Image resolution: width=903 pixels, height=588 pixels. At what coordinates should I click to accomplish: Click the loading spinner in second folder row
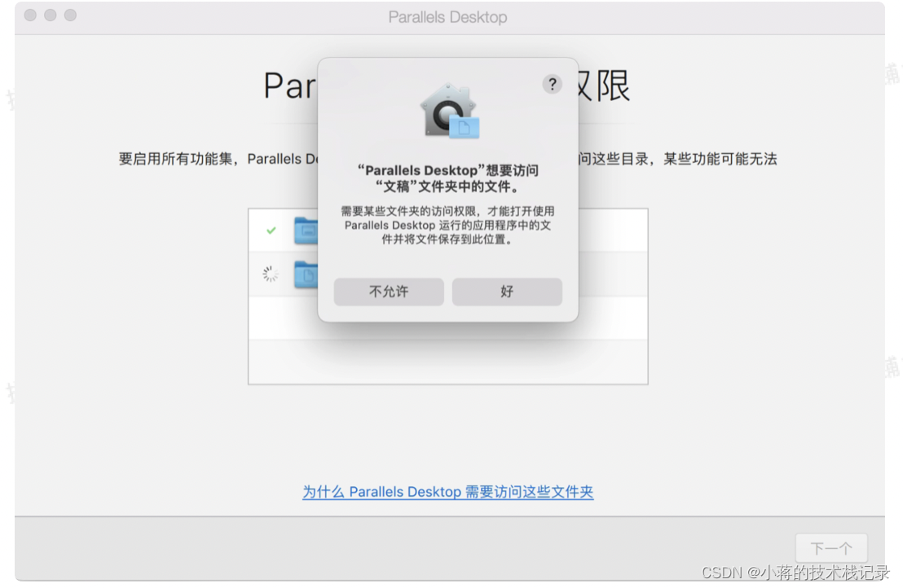pyautogui.click(x=270, y=274)
